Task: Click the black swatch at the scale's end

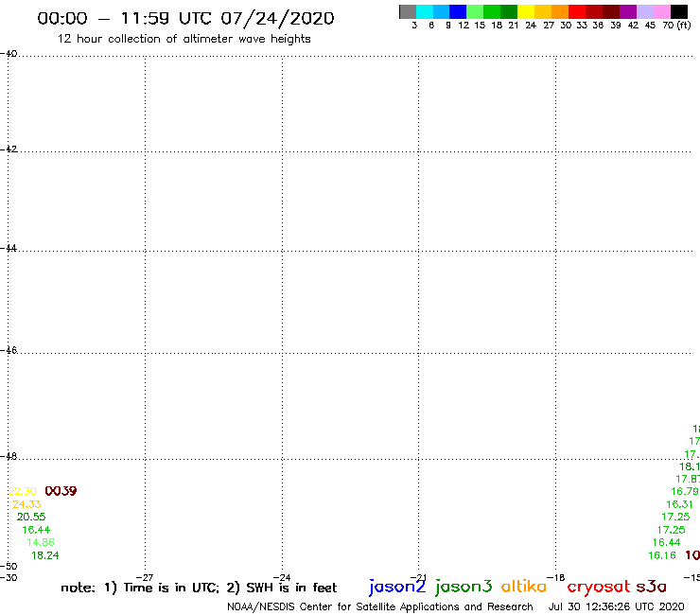Action: point(679,11)
